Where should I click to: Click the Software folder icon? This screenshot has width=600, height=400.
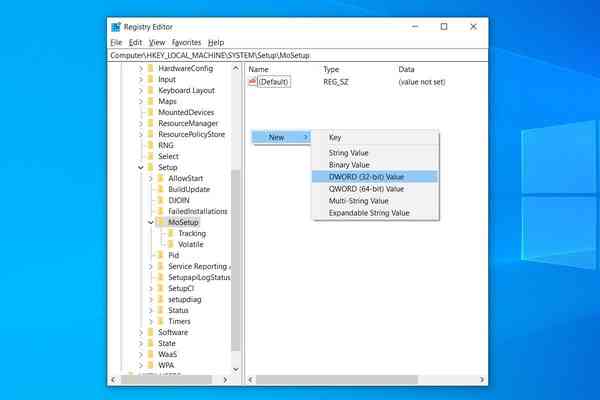[x=150, y=332]
